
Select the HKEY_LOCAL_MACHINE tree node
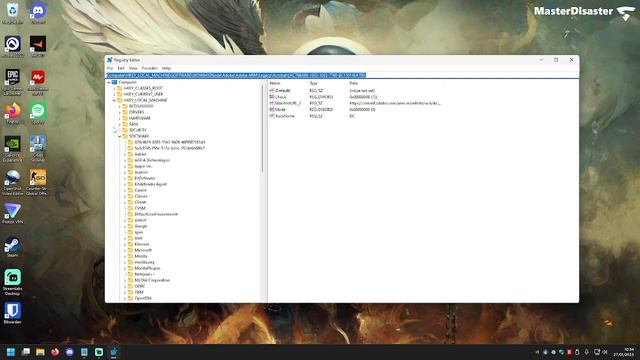tap(145, 100)
